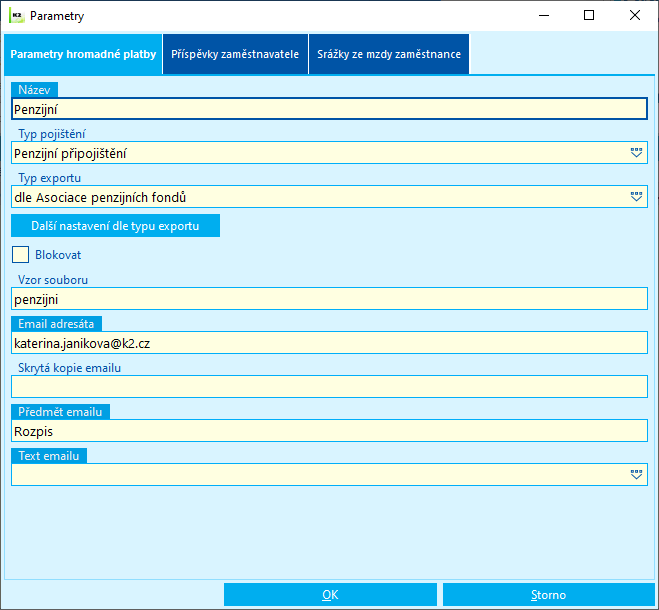Select the Penzijní připojištění combo box
Image resolution: width=659 pixels, height=610 pixels.
330,153
